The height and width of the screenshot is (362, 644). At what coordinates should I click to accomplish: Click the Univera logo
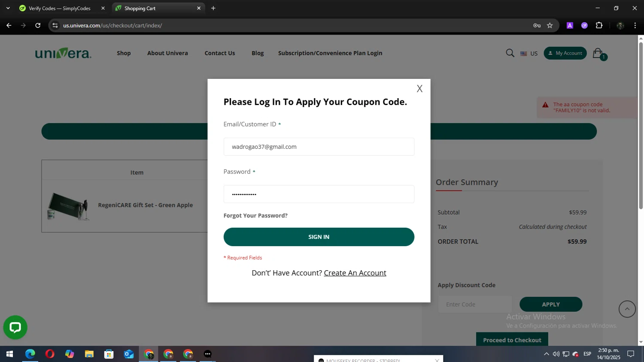63,53
